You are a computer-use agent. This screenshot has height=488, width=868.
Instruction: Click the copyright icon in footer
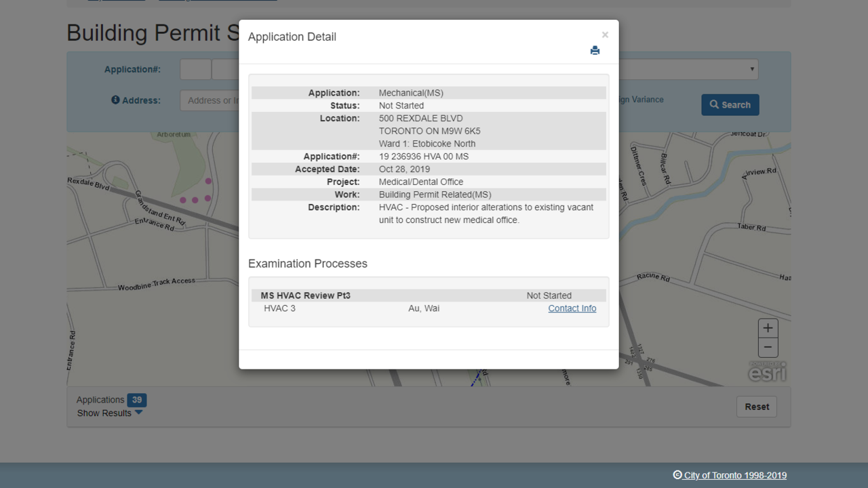677,475
